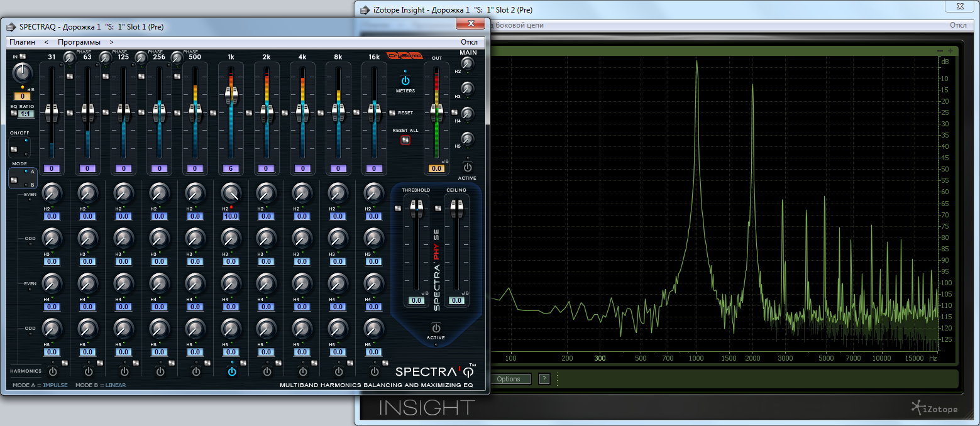
Task: Toggle the 1k band harmonics power icon
Action: point(232,371)
